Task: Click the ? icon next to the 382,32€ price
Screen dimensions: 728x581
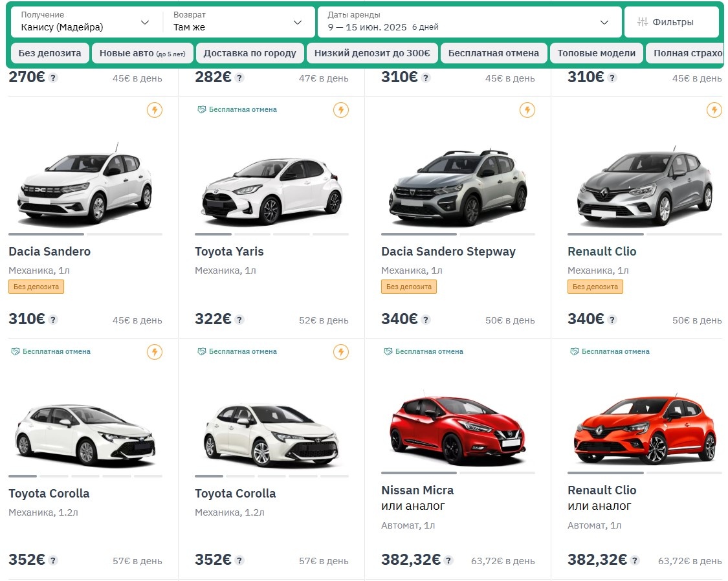Action: [x=449, y=560]
